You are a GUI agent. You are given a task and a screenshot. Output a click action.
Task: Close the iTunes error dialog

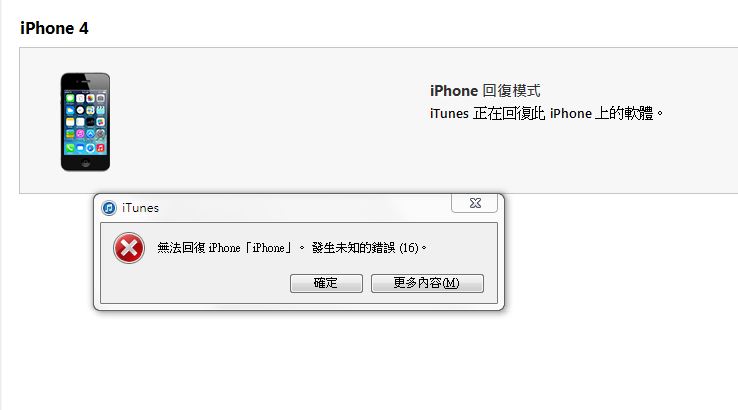point(474,203)
